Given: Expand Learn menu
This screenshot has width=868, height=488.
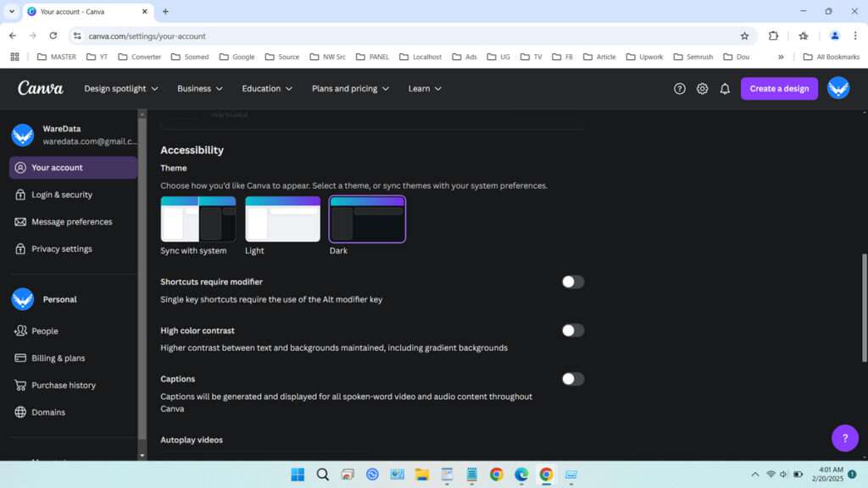Looking at the screenshot, I should (425, 88).
